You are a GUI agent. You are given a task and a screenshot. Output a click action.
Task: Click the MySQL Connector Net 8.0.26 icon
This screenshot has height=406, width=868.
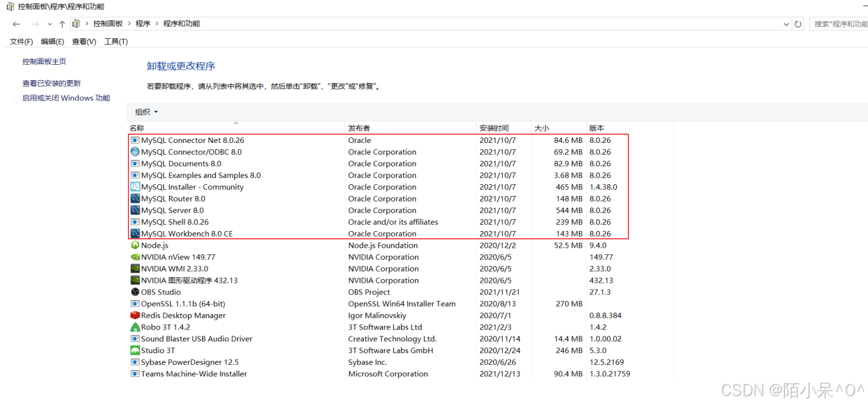click(135, 140)
